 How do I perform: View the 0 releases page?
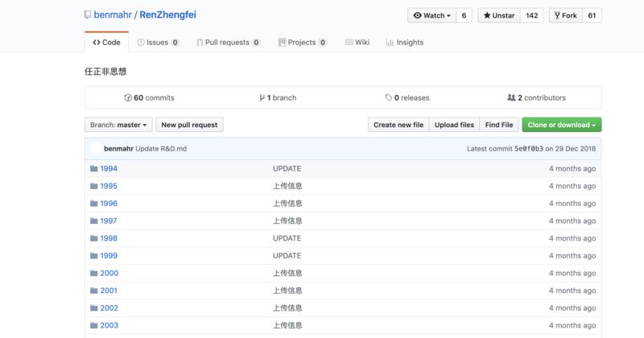pyautogui.click(x=407, y=97)
